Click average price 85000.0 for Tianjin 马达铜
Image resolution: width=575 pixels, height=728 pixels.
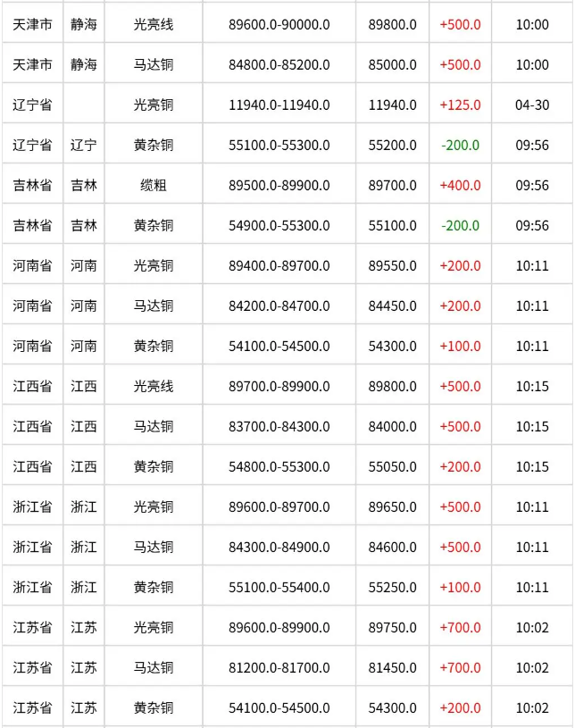click(x=392, y=65)
